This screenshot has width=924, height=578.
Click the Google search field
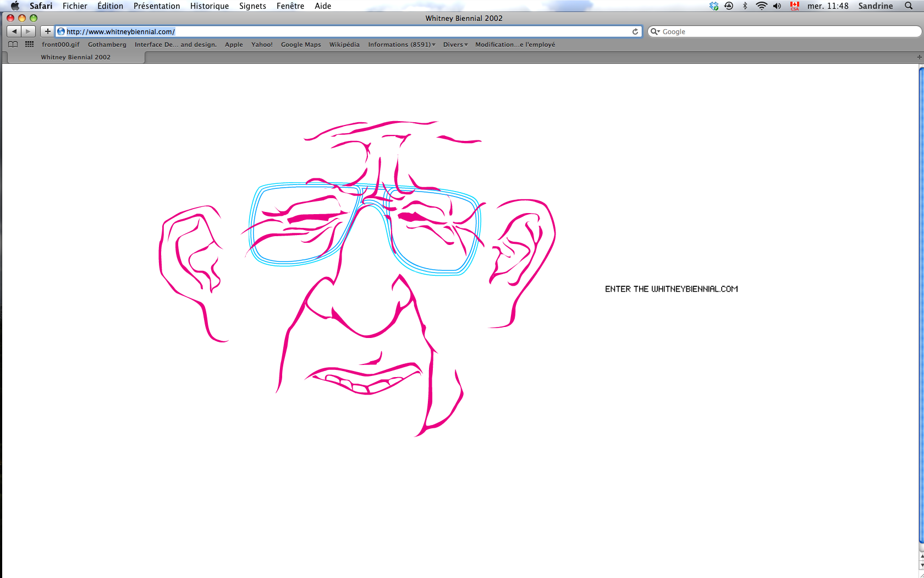coord(784,31)
